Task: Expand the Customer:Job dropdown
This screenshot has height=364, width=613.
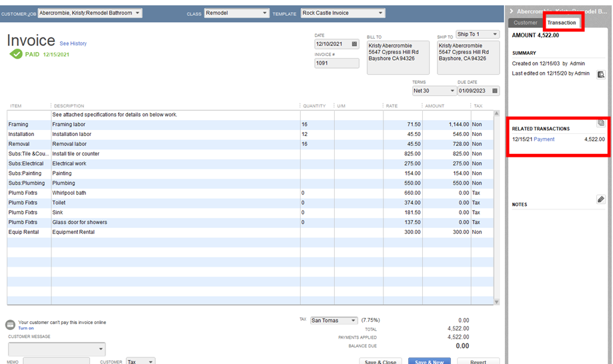Action: click(137, 13)
